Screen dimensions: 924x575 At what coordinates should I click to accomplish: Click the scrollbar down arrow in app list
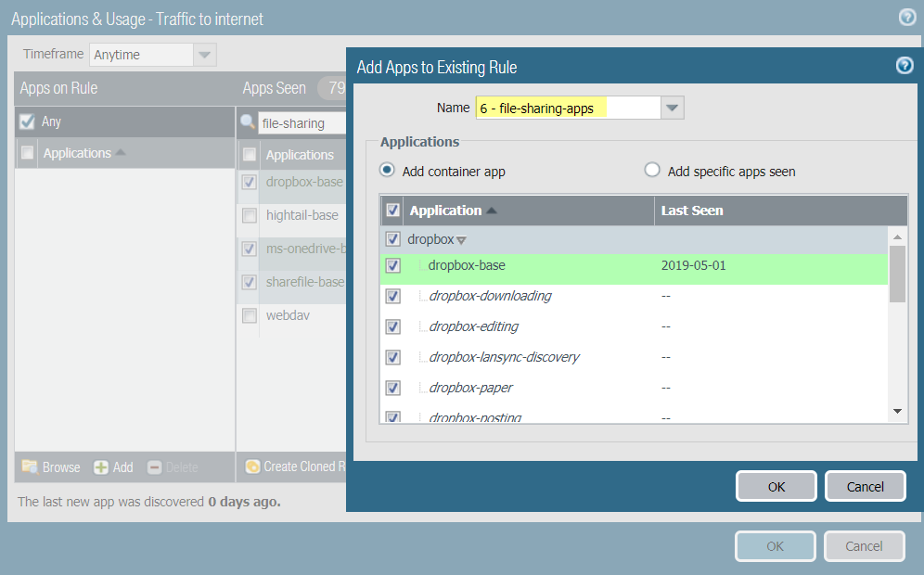pyautogui.click(x=897, y=411)
